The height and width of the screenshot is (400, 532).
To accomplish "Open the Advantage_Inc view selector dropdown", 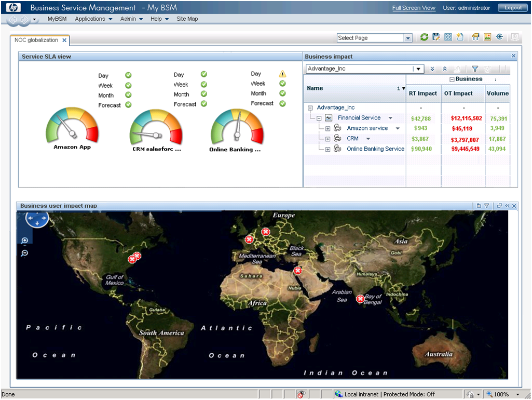I will point(418,69).
